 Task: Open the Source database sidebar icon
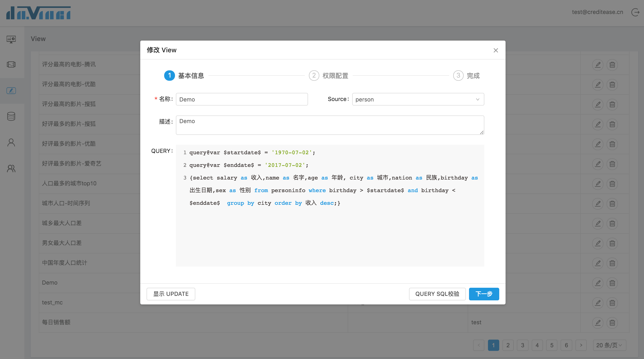pyautogui.click(x=11, y=116)
